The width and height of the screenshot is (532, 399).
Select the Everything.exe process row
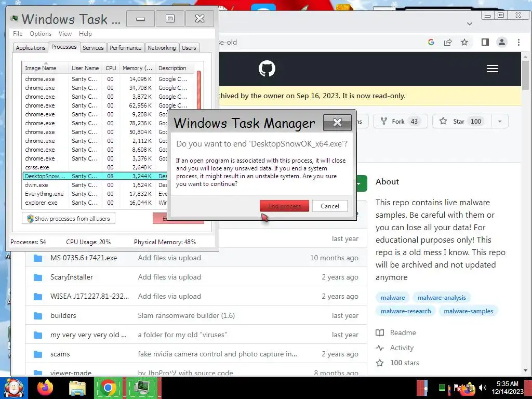[x=96, y=194]
